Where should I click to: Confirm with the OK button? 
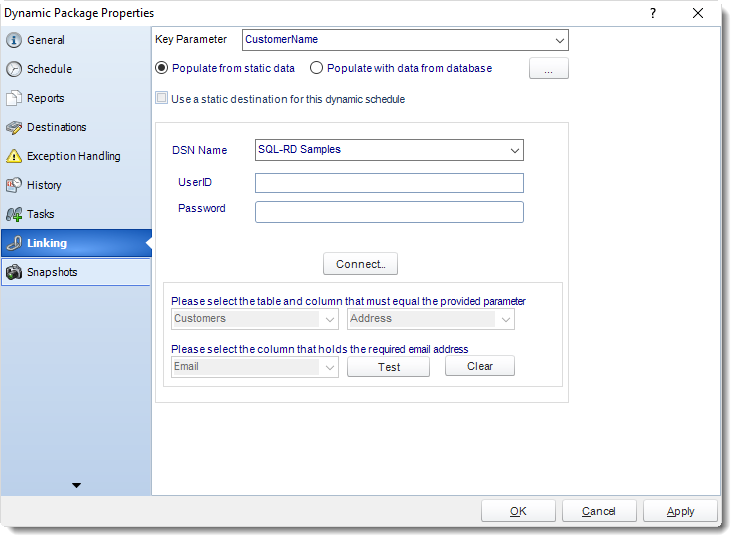[518, 511]
